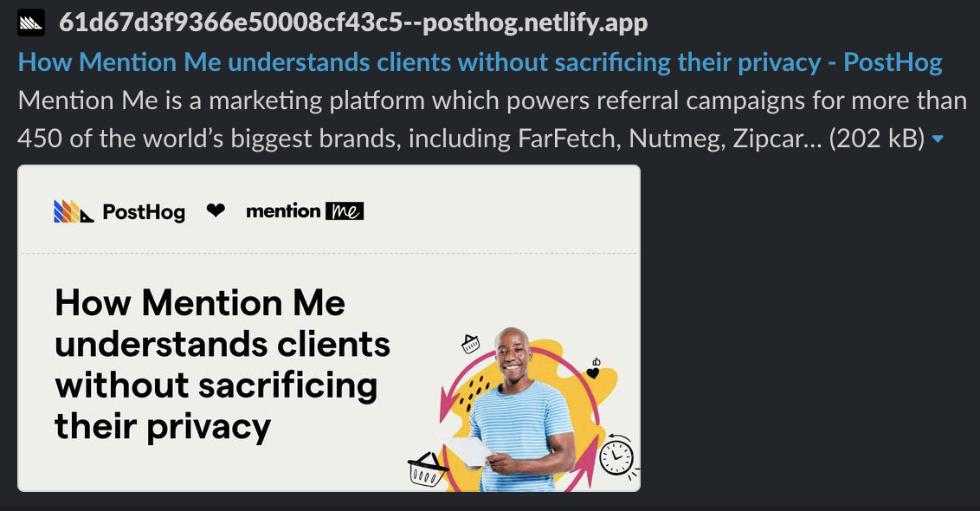The height and width of the screenshot is (511, 980).
Task: Open the article titled 'How Mention Me understands clients'
Action: point(480,61)
